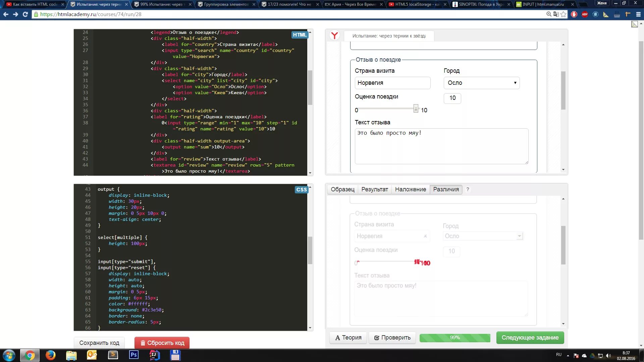This screenshot has width=644, height=362.
Task: Open the Город city dropdown showing Осло
Action: [x=481, y=83]
